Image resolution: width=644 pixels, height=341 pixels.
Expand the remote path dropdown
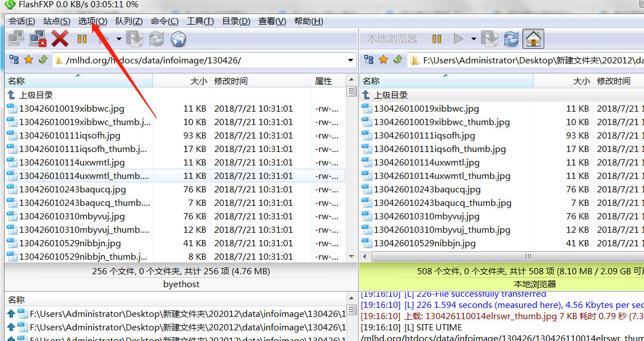coord(350,60)
